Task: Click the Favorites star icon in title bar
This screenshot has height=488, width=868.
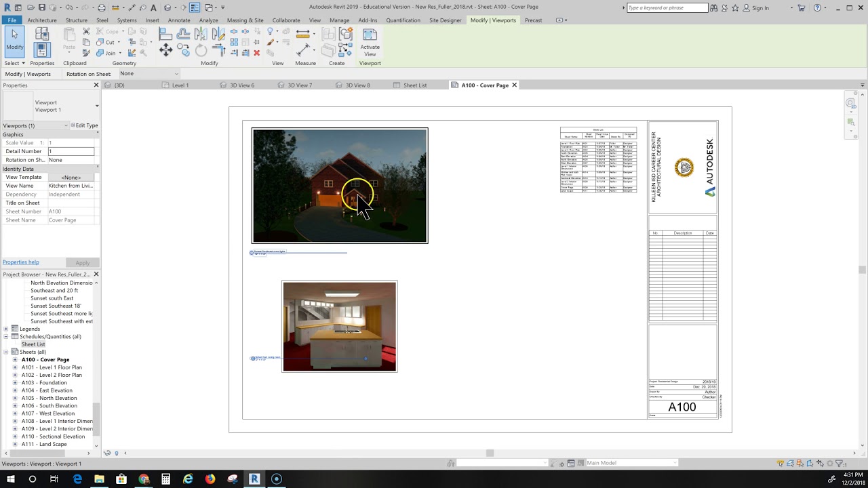Action: [x=736, y=7]
